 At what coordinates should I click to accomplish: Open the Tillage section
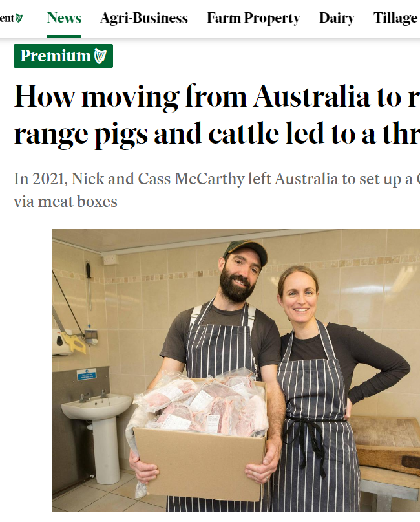tap(395, 18)
